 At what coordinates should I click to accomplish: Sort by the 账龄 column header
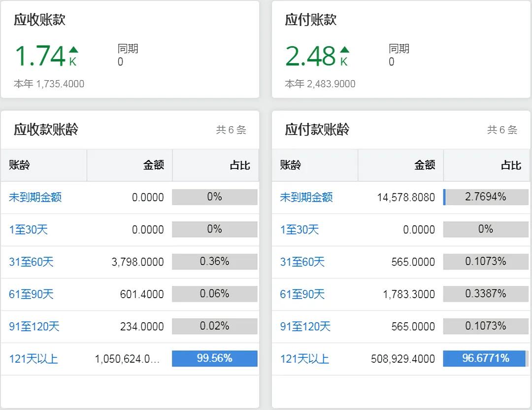(x=18, y=166)
